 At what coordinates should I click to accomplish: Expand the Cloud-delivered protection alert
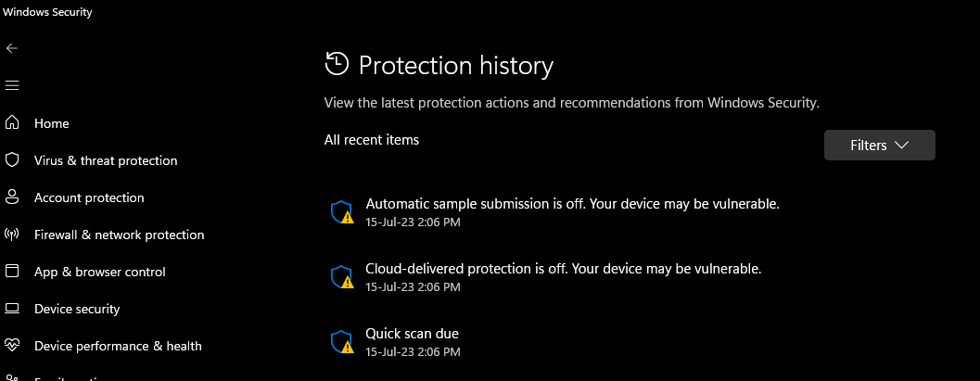tap(563, 269)
